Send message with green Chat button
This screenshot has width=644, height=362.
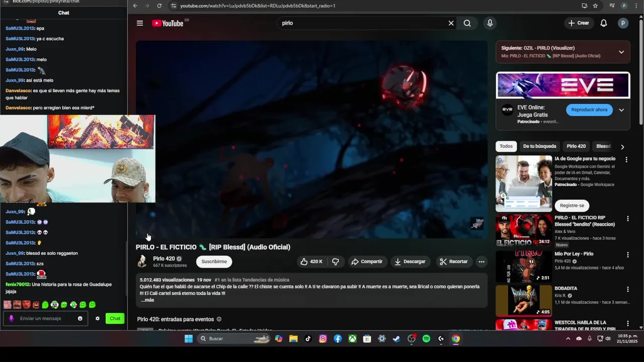click(x=115, y=318)
